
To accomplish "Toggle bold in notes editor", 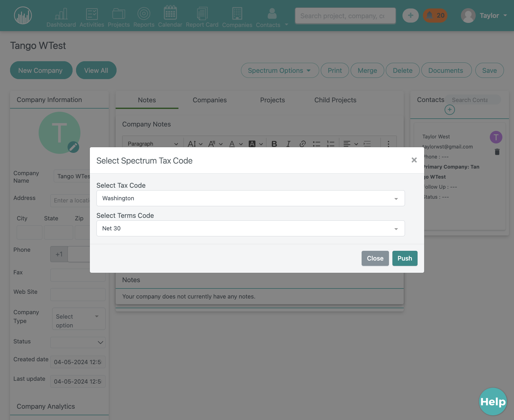I will (274, 144).
